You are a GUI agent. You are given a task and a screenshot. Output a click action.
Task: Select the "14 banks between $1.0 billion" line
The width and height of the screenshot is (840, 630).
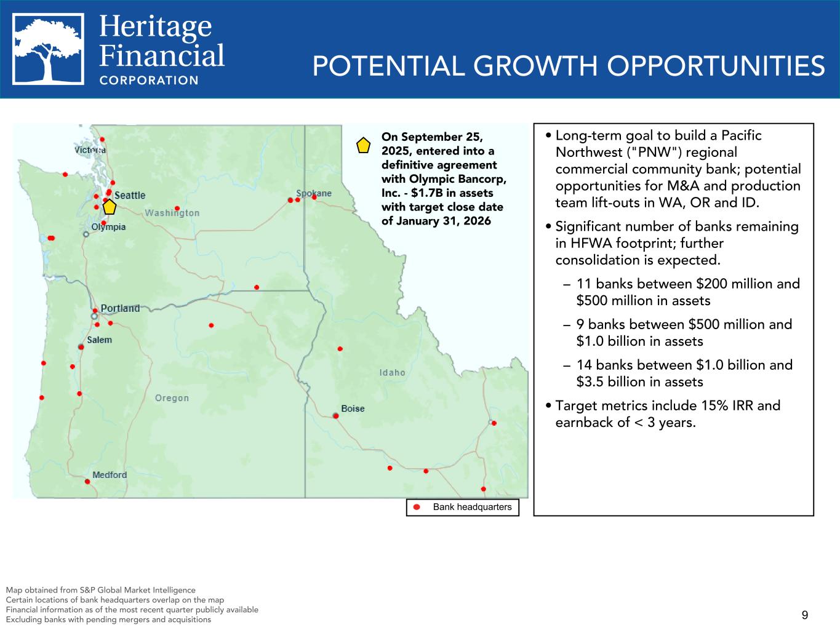tap(678, 373)
